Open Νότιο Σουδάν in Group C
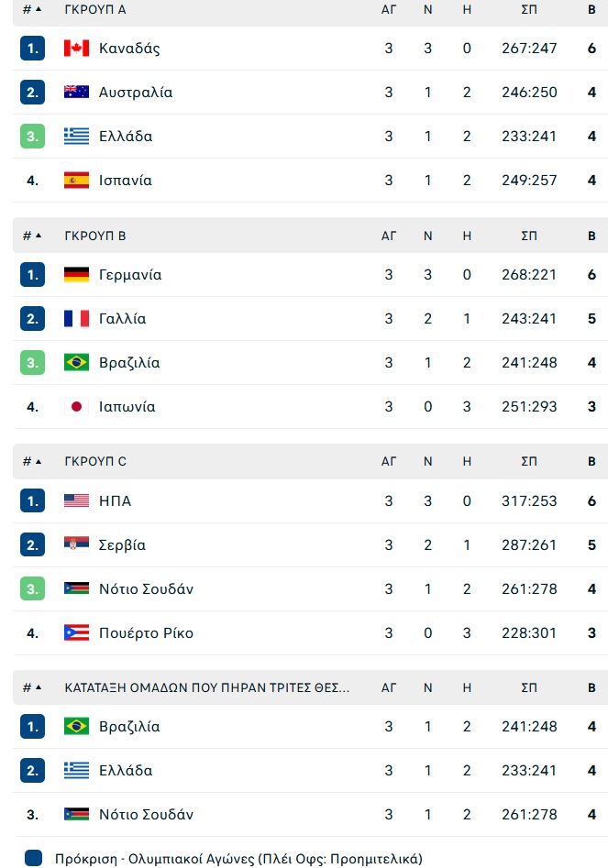 coord(146,589)
